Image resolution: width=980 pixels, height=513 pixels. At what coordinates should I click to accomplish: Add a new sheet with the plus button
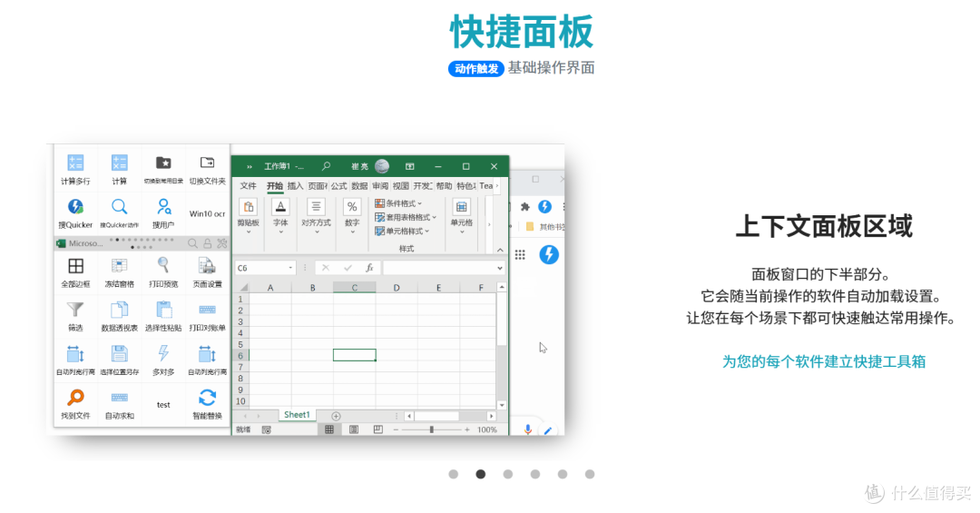pyautogui.click(x=337, y=416)
